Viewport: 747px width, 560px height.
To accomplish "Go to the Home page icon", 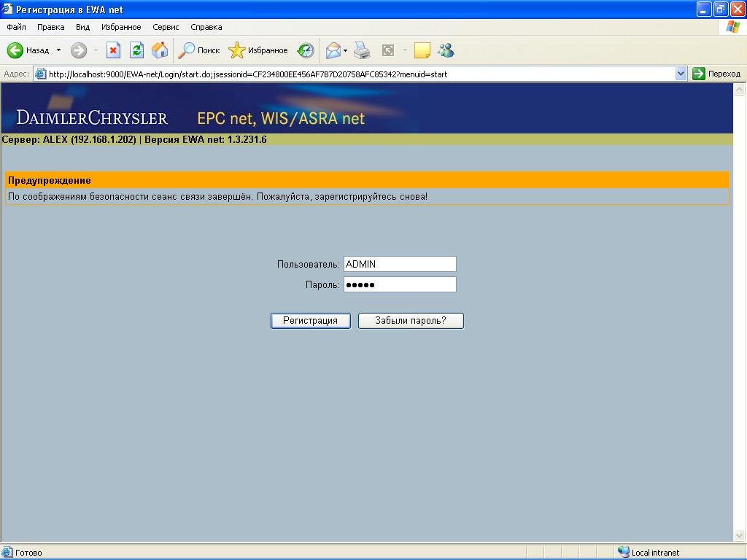I will pos(160,50).
